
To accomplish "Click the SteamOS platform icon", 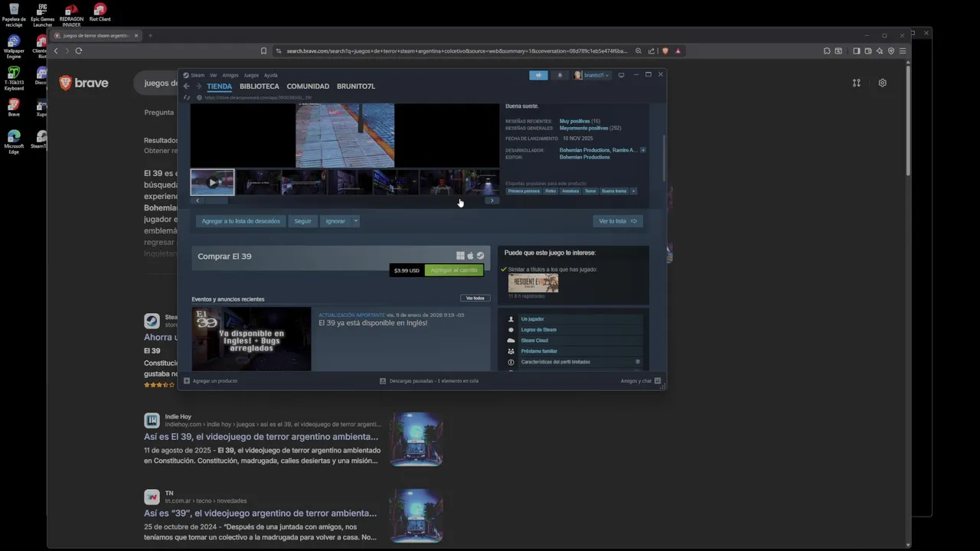I will [x=480, y=256].
